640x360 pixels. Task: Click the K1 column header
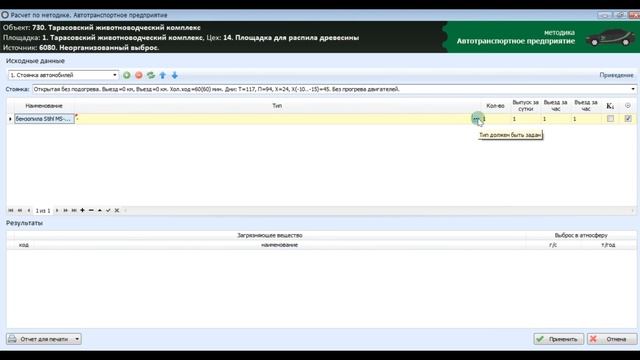click(610, 106)
